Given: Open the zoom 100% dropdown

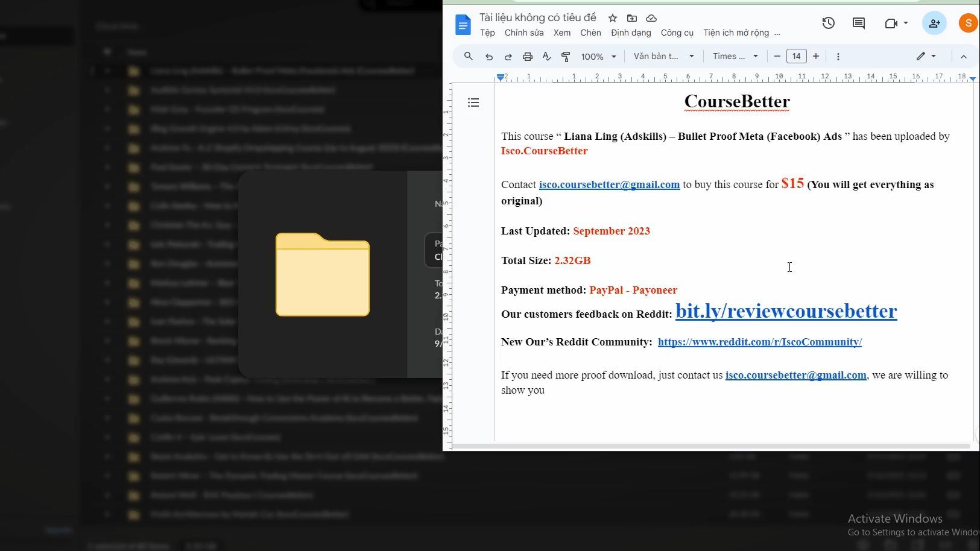Looking at the screenshot, I should pyautogui.click(x=598, y=56).
